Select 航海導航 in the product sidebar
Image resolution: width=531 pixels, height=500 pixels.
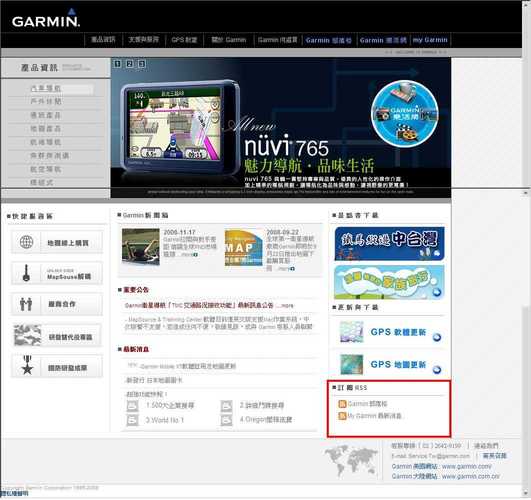(x=46, y=142)
